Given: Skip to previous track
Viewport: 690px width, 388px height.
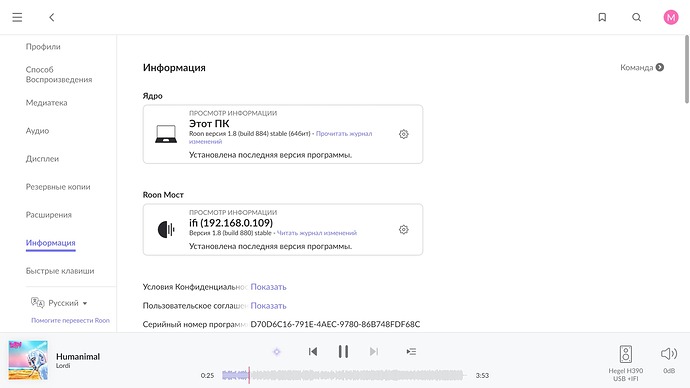Looking at the screenshot, I should click(x=313, y=351).
